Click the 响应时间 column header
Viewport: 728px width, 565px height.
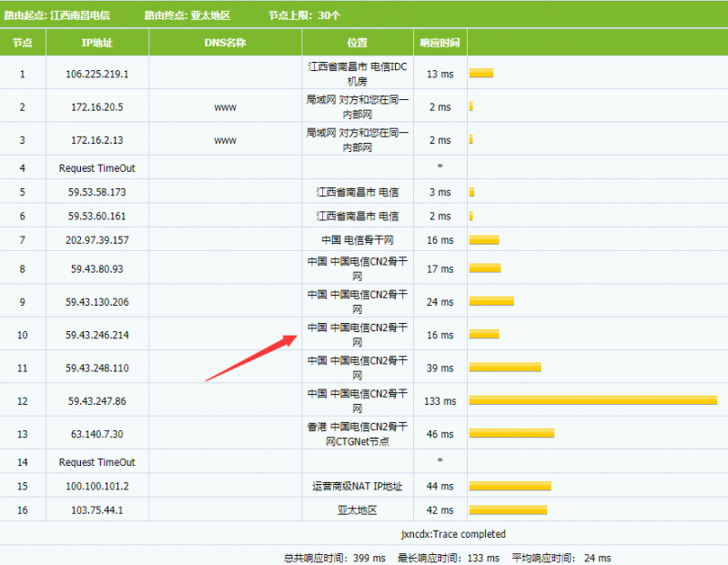coord(440,43)
